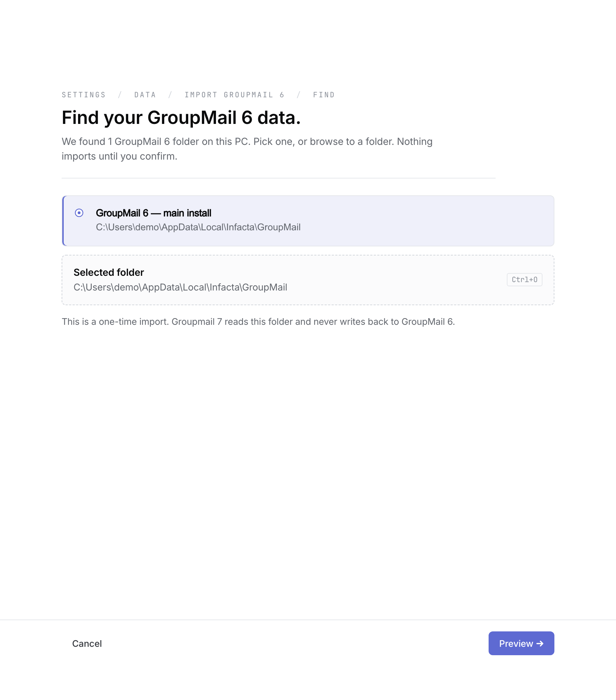Click the Selected folder path text

pos(180,287)
